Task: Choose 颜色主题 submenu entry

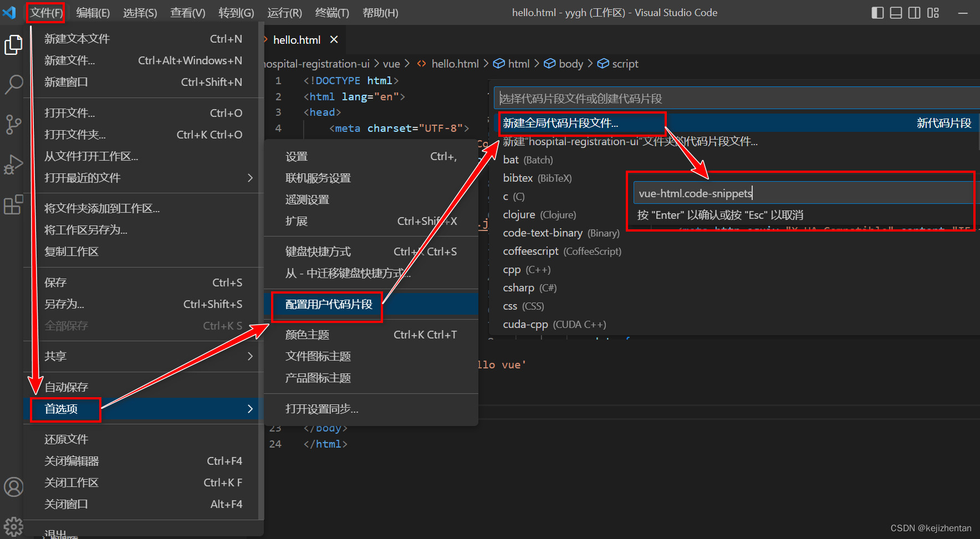Action: point(371,335)
